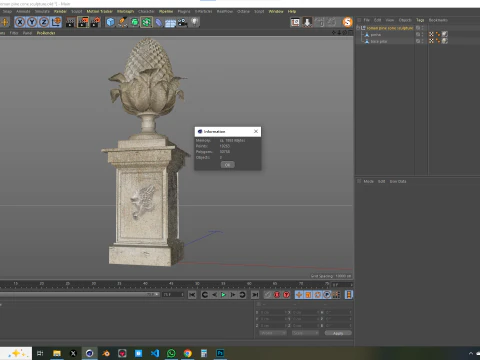This screenshot has height=360, width=480.
Task: Add a Cube primitive object
Action: point(110,22)
